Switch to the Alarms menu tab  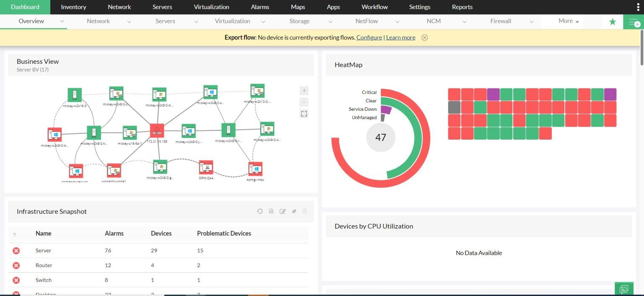click(260, 7)
